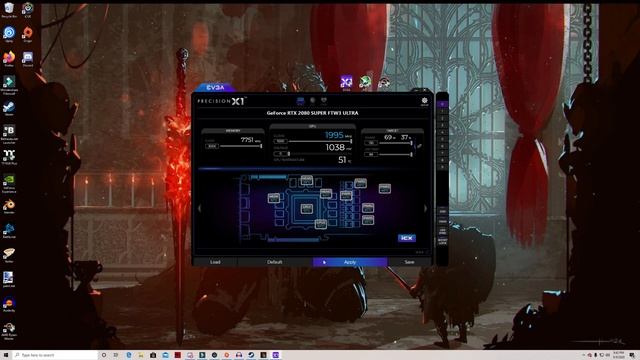The width and height of the screenshot is (640, 360).
Task: Click the taskbar search box
Action: coord(56,355)
